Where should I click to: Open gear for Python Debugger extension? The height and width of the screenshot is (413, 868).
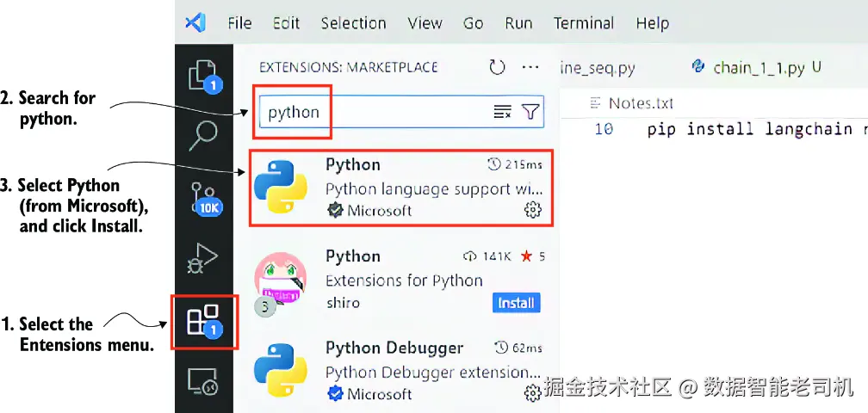(x=533, y=393)
